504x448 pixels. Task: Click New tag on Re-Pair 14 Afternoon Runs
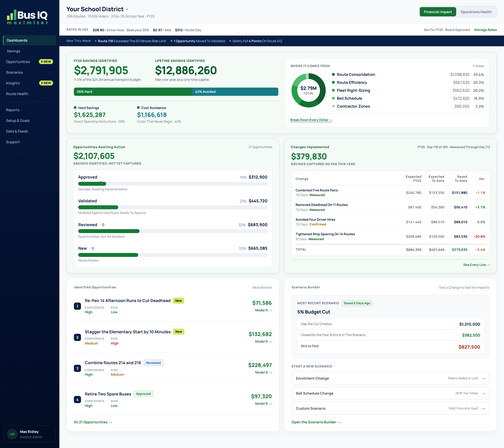[178, 301]
